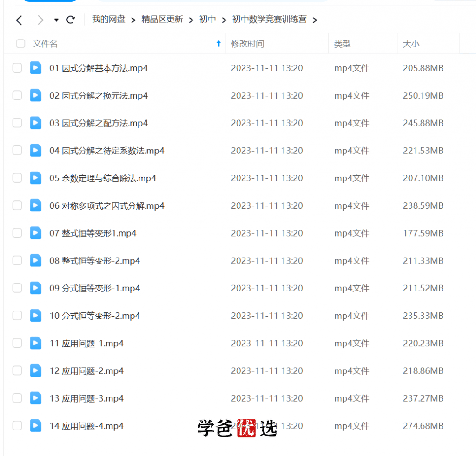Check the box for 03 因式分解之配方法.mp4
The width and height of the screenshot is (476, 456).
coord(17,123)
